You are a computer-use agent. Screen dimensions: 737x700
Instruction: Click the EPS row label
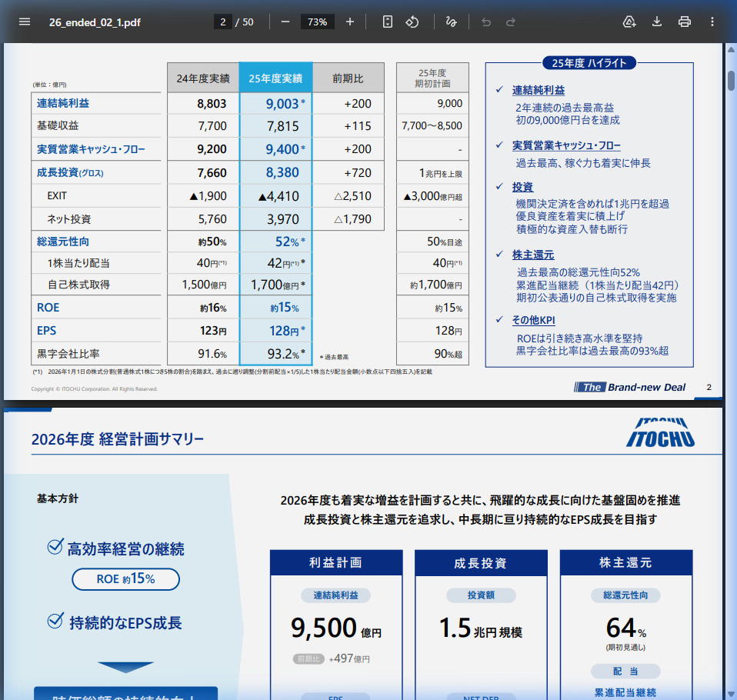pyautogui.click(x=46, y=331)
